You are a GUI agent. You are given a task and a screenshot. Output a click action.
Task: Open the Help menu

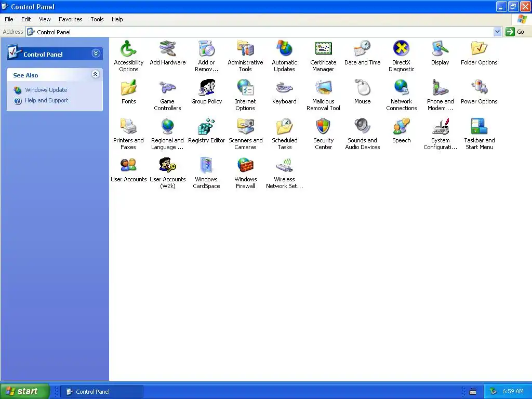pyautogui.click(x=117, y=19)
